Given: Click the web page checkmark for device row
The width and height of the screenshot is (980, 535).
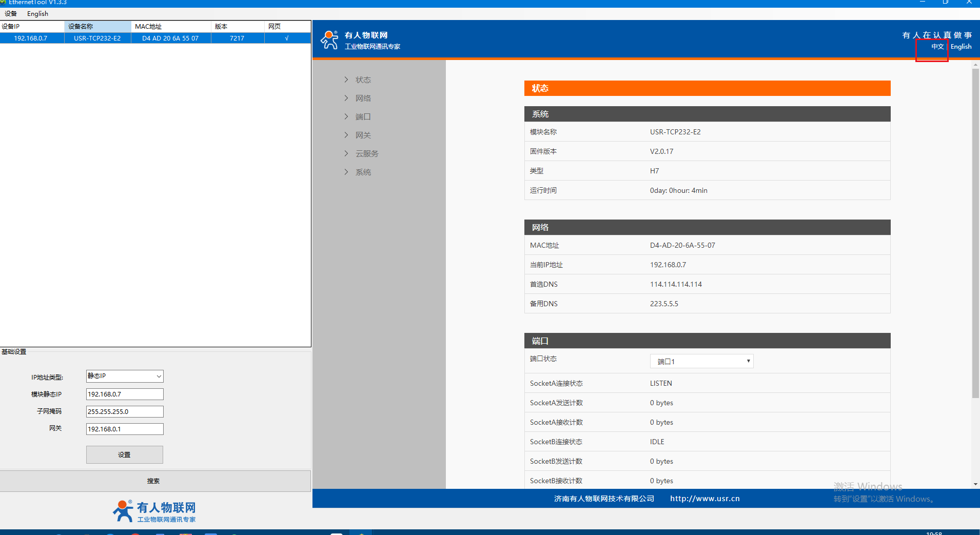Looking at the screenshot, I should [x=286, y=38].
